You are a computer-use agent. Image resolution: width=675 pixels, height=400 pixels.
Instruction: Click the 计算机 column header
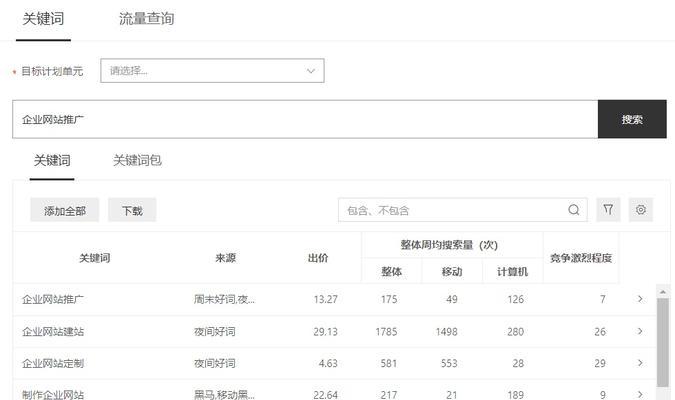(512, 272)
